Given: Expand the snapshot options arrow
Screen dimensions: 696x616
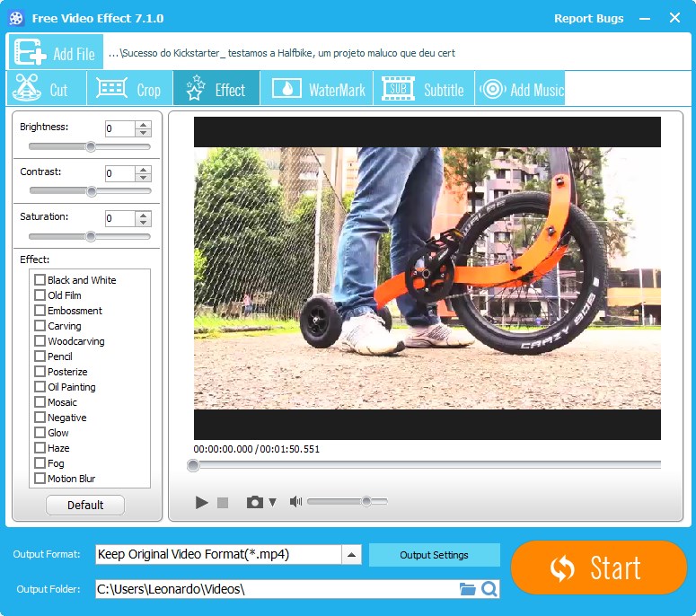Looking at the screenshot, I should (x=272, y=502).
